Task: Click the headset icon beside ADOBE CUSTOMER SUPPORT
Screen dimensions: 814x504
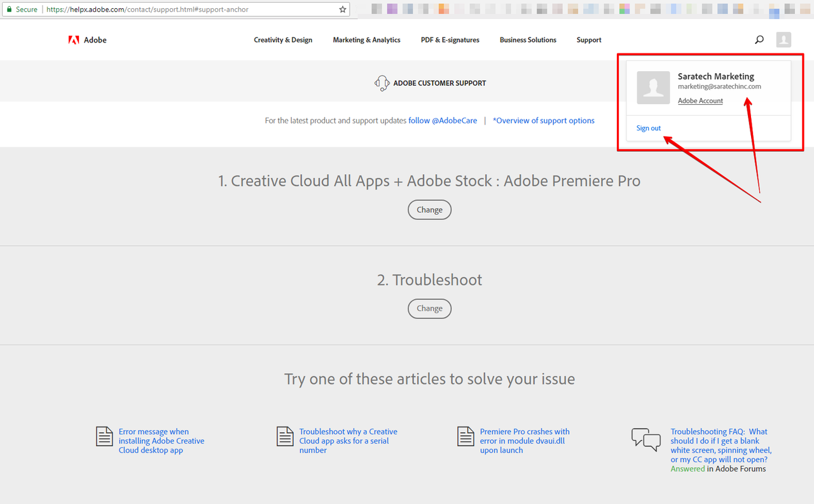Action: coord(382,83)
